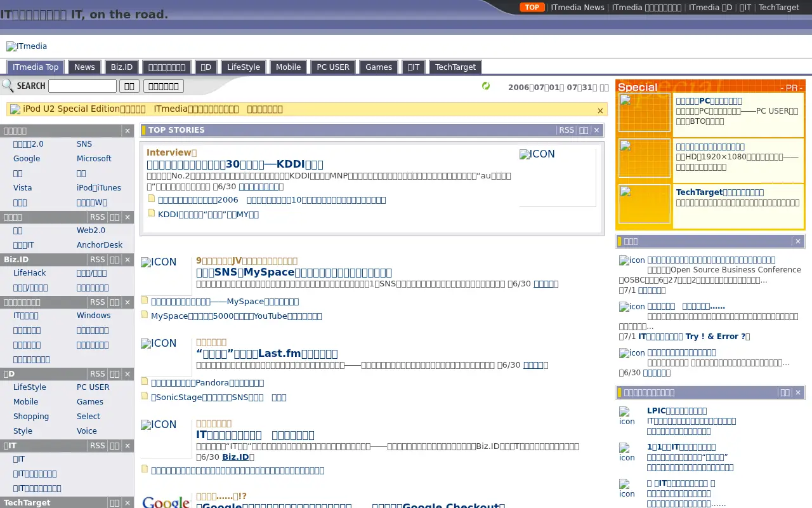Click the note icon beside the SonicStage link

[x=145, y=396]
